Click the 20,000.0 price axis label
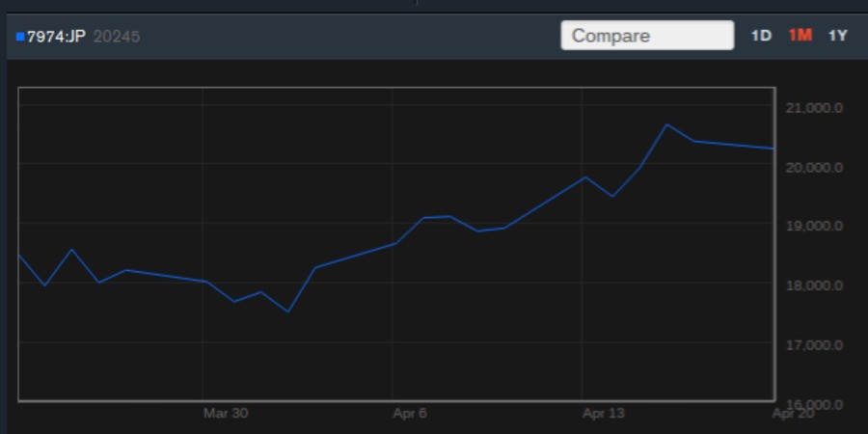868x434 pixels. click(815, 168)
